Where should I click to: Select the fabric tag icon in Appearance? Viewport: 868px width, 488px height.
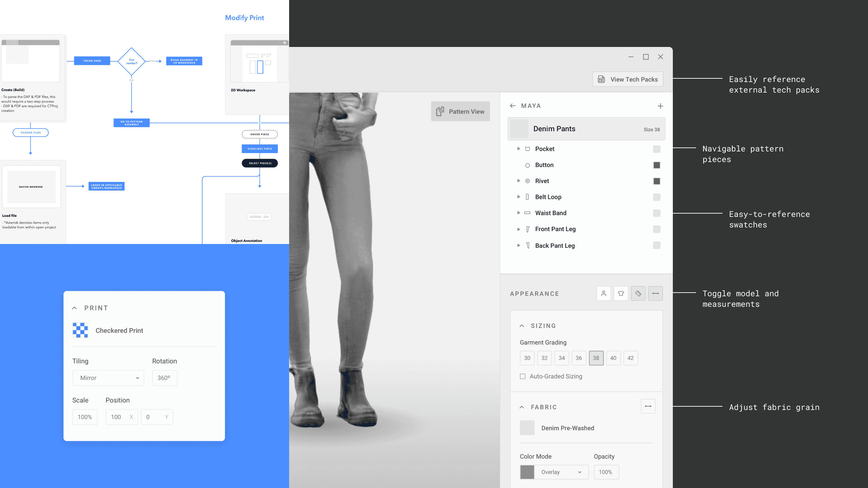(638, 293)
